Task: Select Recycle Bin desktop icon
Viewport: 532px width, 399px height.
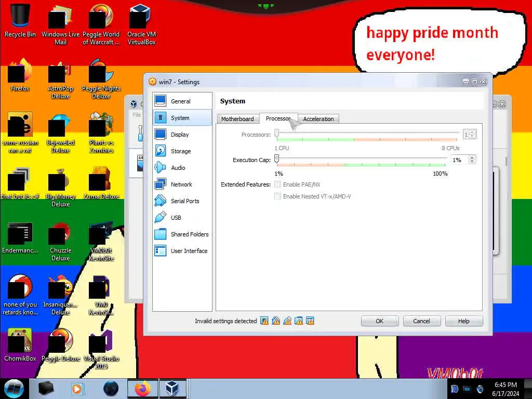Action: (x=20, y=21)
